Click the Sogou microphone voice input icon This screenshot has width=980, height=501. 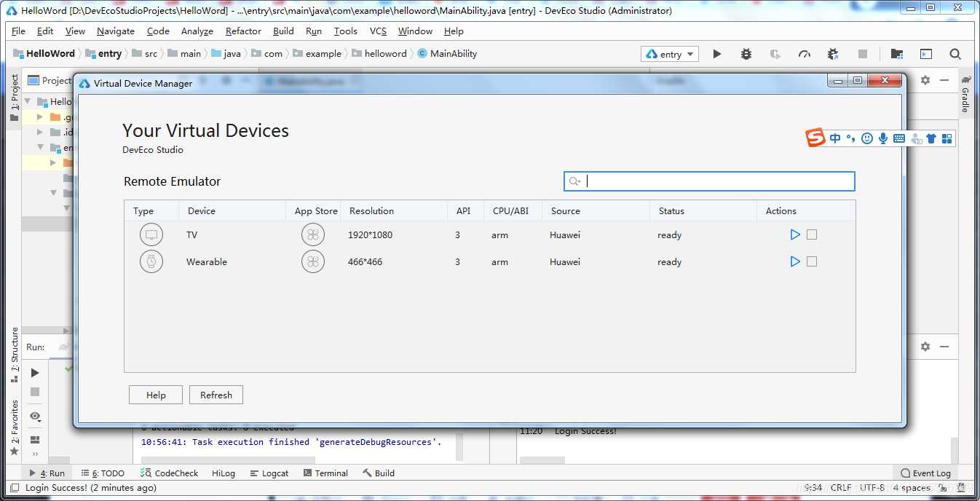(883, 138)
